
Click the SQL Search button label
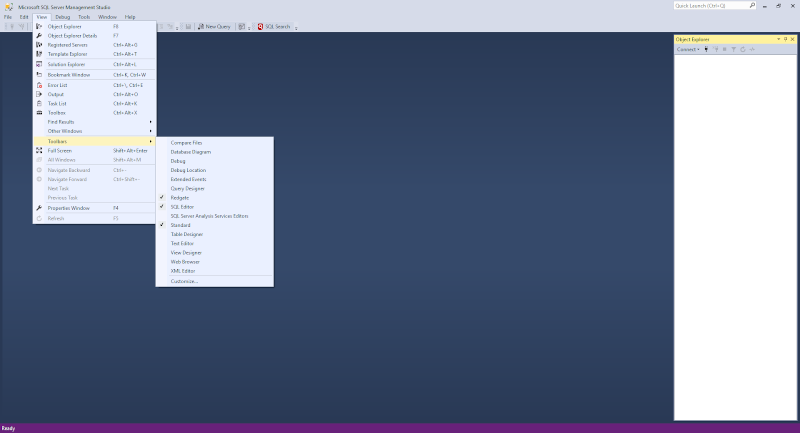pyautogui.click(x=278, y=27)
